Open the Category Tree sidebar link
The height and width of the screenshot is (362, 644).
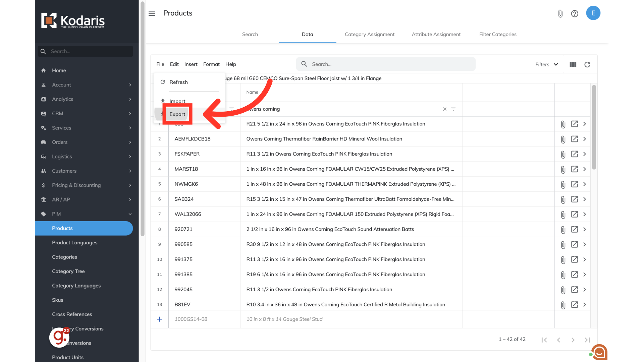[68, 271]
